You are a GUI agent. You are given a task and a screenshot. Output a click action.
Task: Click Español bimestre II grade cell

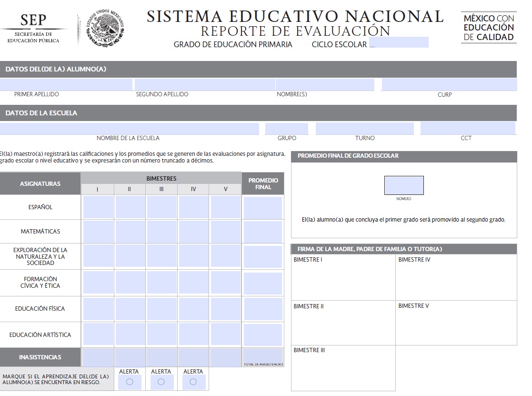coord(130,207)
